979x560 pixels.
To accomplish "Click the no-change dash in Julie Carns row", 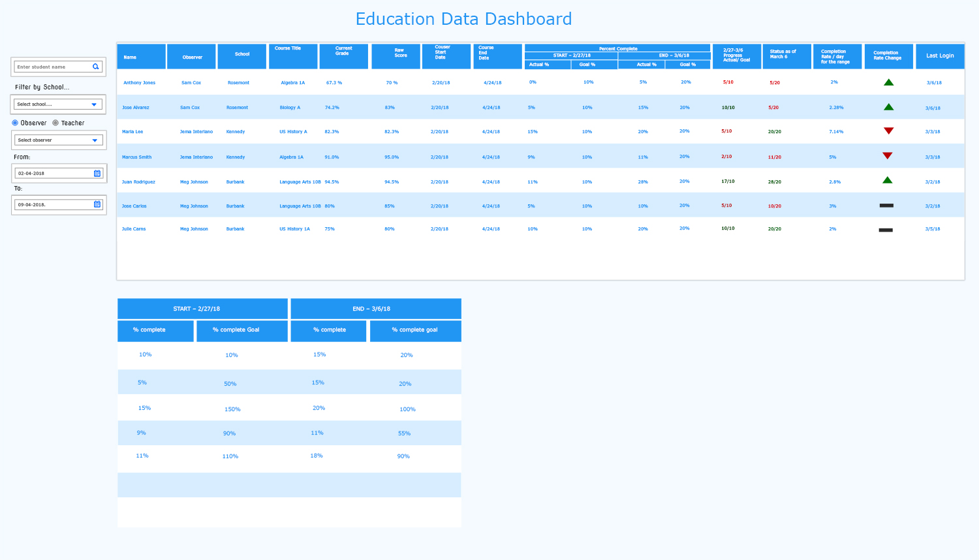I will [886, 230].
